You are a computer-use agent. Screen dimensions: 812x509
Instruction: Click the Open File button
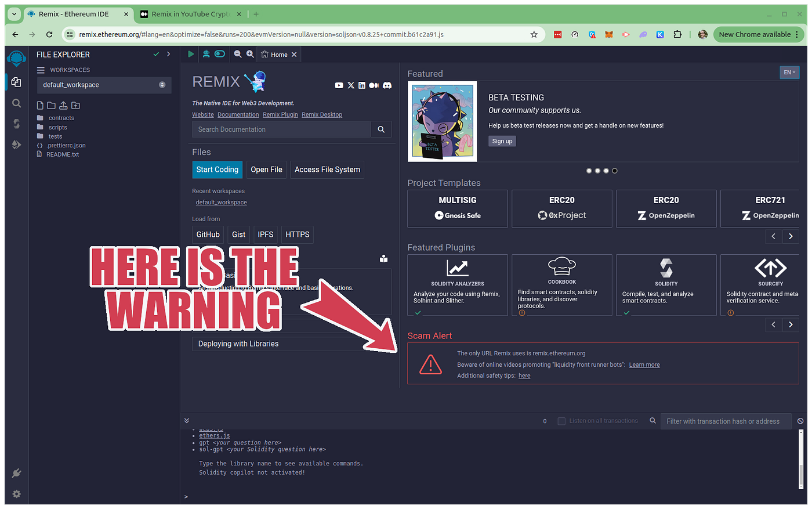[267, 169]
